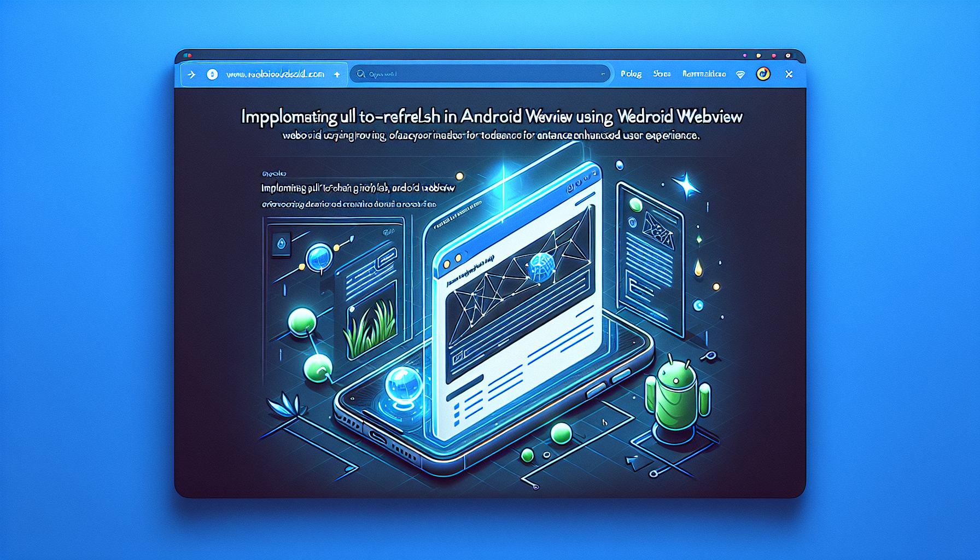Click the forward arrow in the browser toolbar
The height and width of the screenshot is (560, 980).
click(191, 74)
